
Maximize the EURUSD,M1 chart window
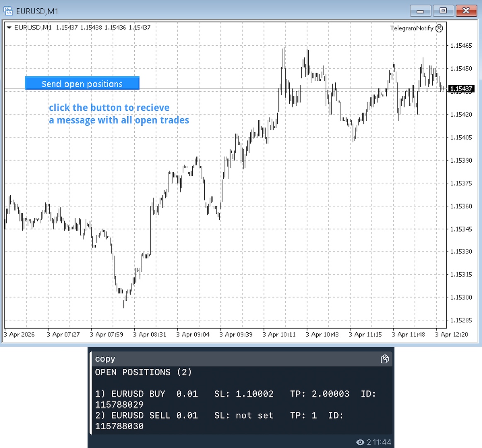[443, 11]
